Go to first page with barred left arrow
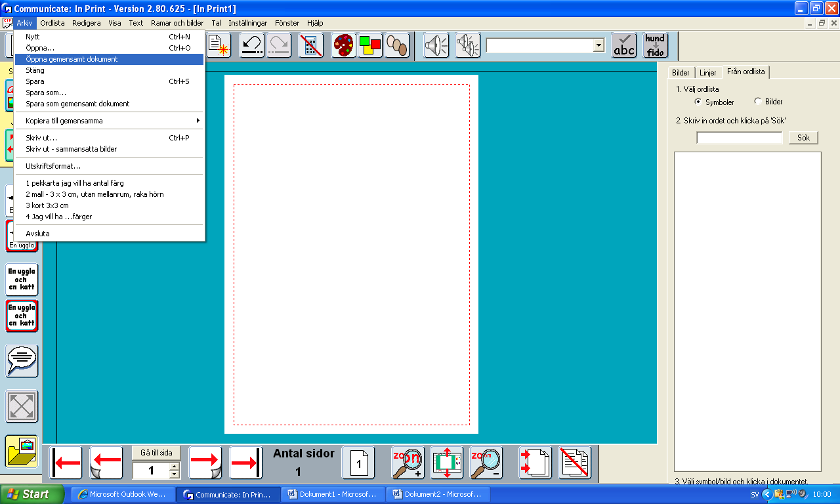The width and height of the screenshot is (840, 504). coord(66,463)
